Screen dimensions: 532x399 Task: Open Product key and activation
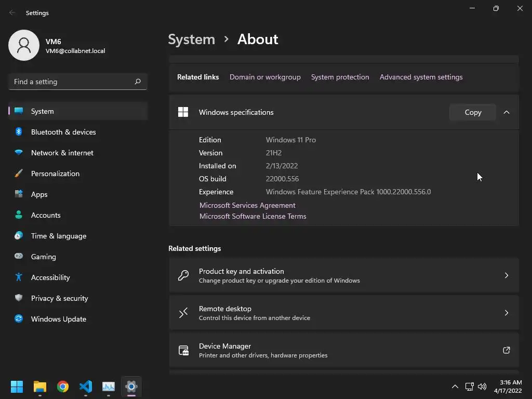(344, 275)
